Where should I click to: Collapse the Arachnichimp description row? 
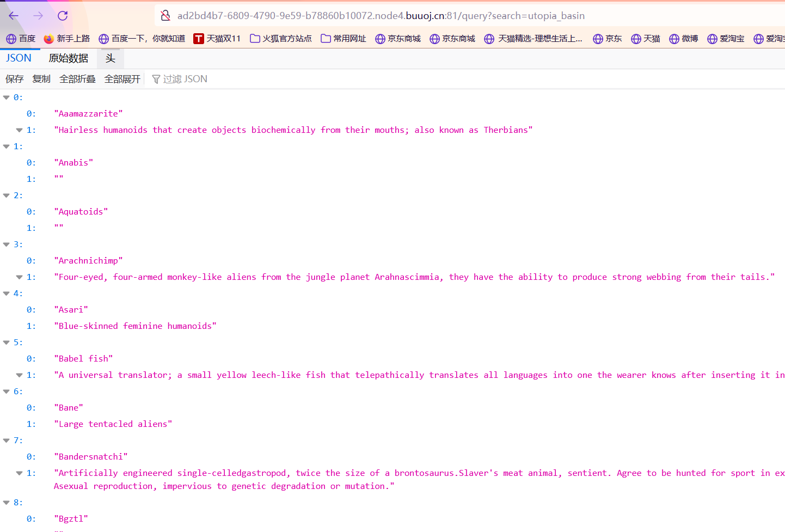click(20, 277)
